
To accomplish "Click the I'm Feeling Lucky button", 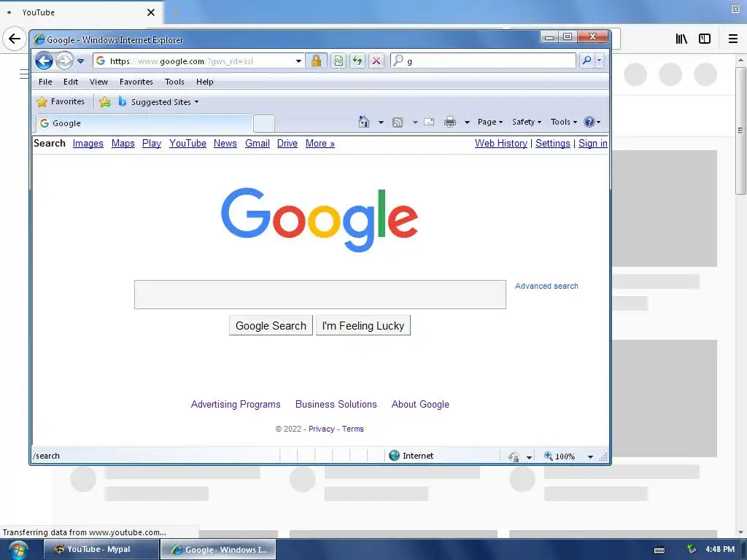I will pos(363,325).
